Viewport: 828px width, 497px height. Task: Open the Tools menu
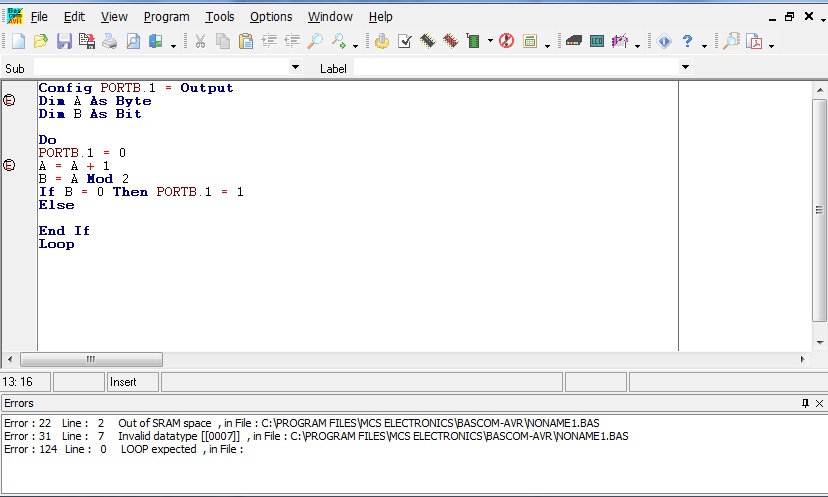(220, 17)
